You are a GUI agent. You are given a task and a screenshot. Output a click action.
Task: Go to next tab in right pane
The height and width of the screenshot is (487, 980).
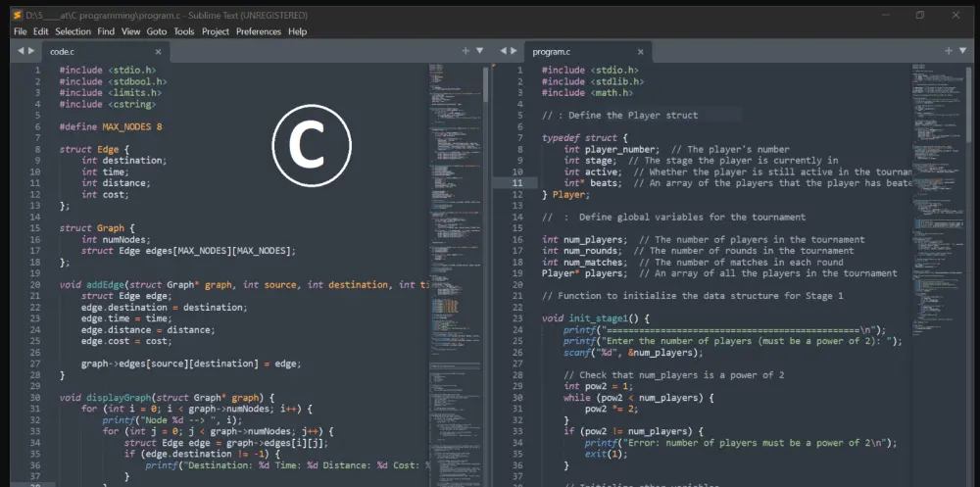tap(514, 51)
